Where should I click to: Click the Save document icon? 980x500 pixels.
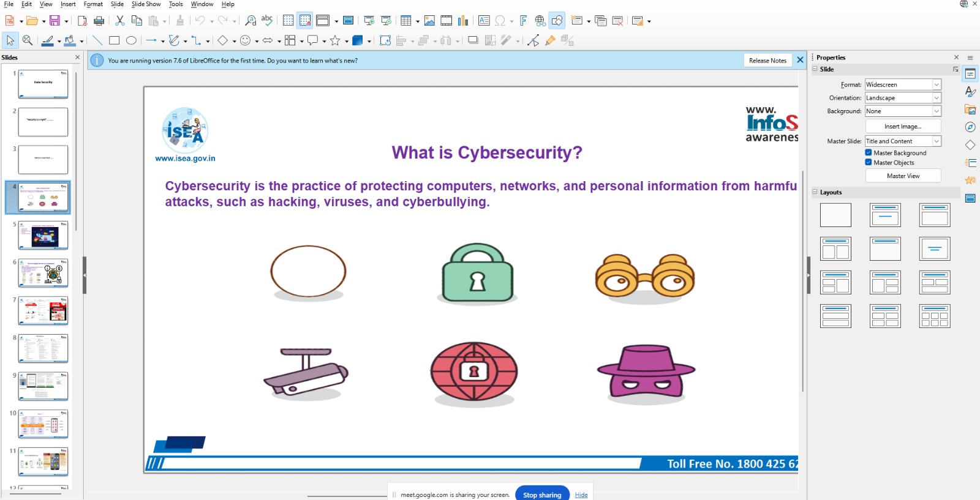point(55,21)
